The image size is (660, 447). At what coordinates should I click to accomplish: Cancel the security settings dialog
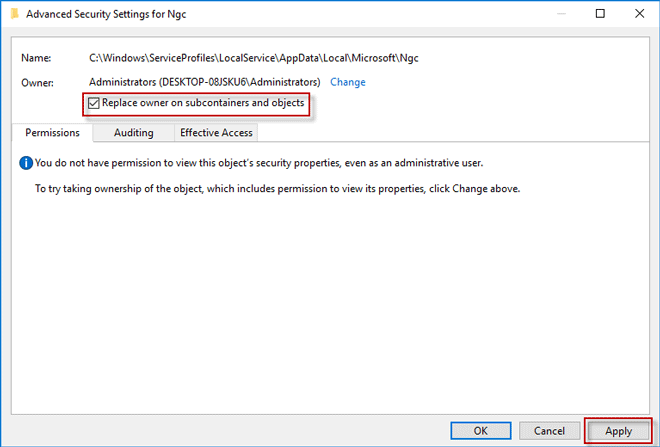(x=549, y=431)
